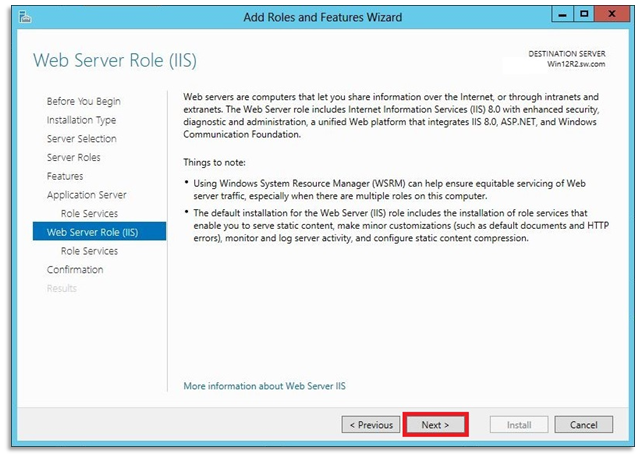Image resolution: width=640 pixels, height=458 pixels.
Task: Maximize the wizard window
Action: (584, 14)
